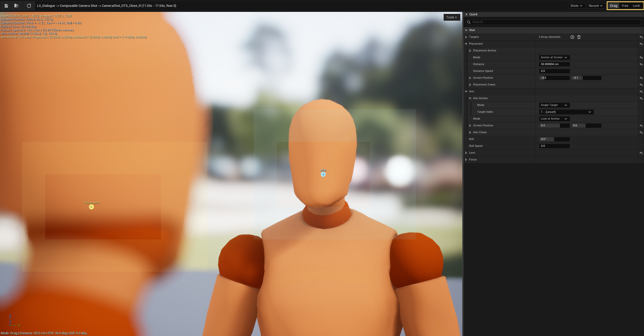Collapse the Placement group
Viewport: 644px width, 336px height.
[466, 44]
